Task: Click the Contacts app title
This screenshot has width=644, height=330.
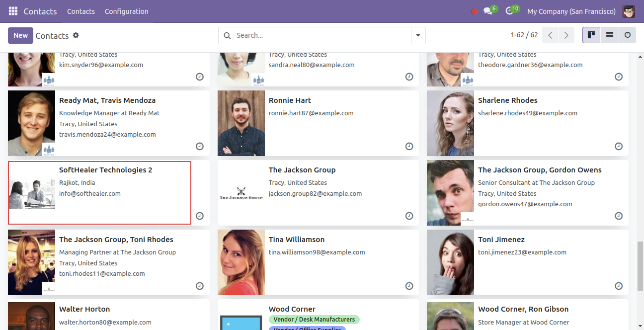Action: pyautogui.click(x=40, y=11)
